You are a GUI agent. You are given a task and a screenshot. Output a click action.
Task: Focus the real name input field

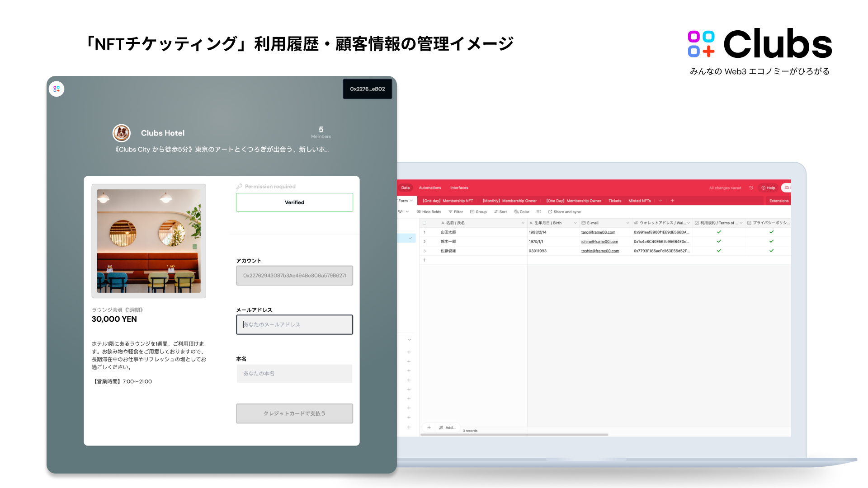pos(294,373)
